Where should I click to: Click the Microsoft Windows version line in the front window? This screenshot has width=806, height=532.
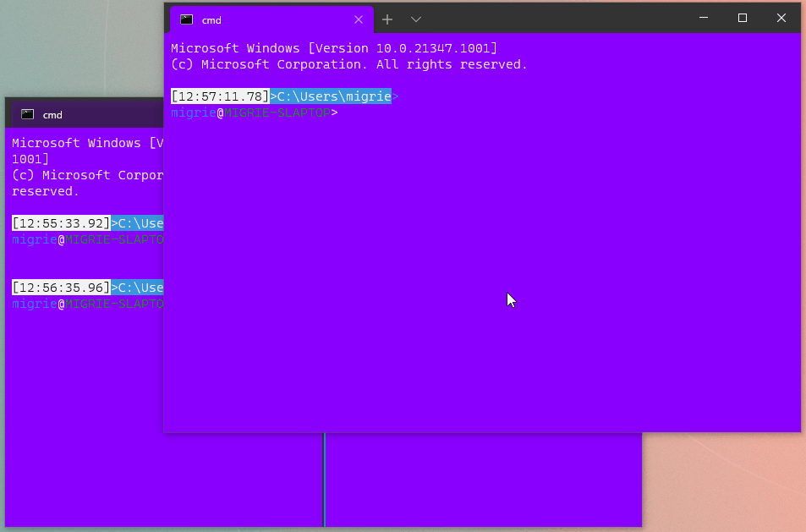(x=334, y=48)
